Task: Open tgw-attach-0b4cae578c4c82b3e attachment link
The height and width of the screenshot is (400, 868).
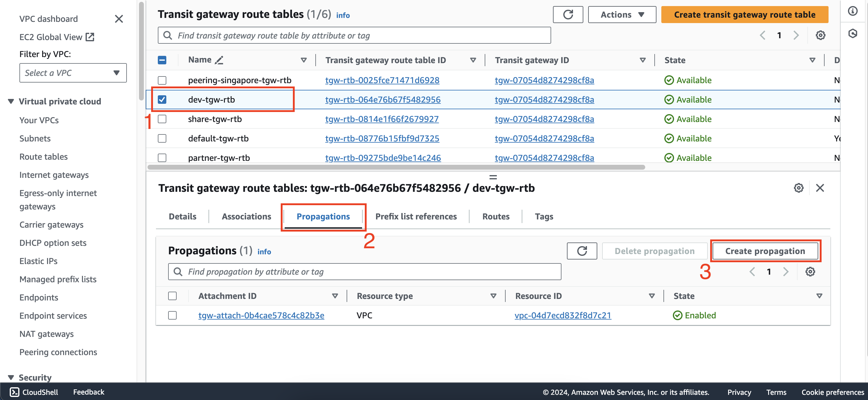Action: 261,315
